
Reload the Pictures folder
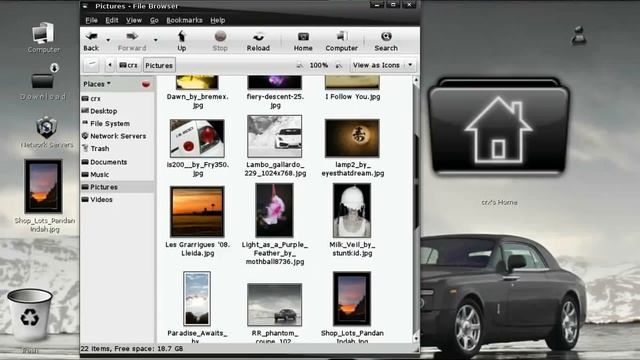[x=258, y=41]
